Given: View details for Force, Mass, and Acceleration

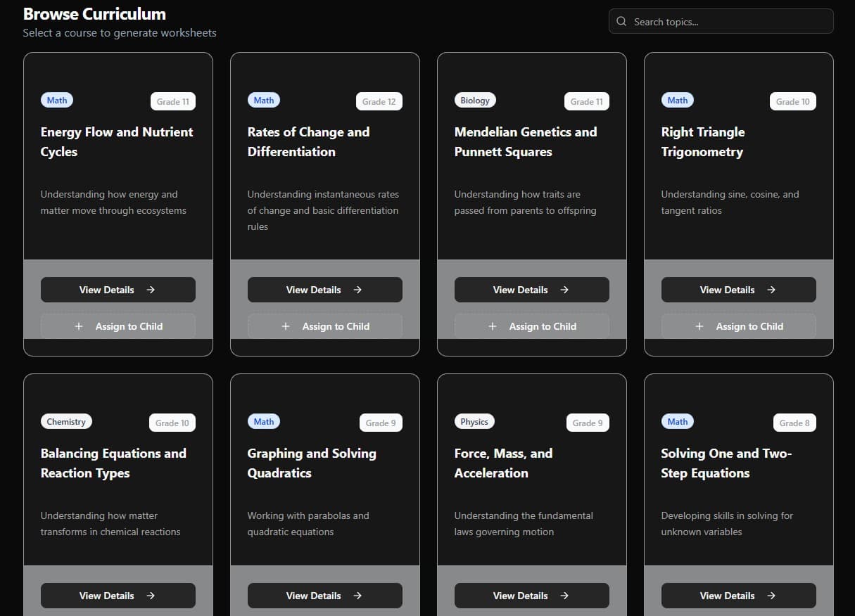Looking at the screenshot, I should (x=531, y=596).
